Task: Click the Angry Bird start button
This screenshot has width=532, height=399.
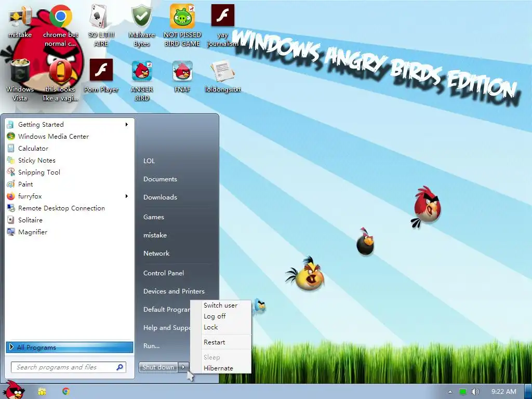Action: point(14,391)
